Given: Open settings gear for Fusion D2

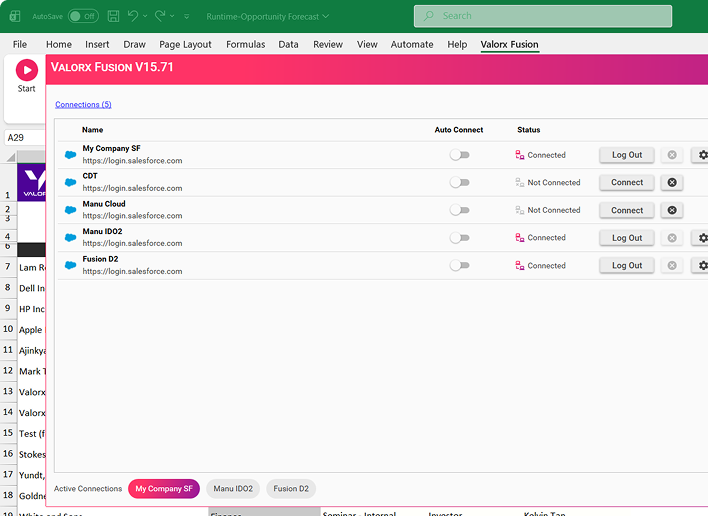Looking at the screenshot, I should point(701,265).
